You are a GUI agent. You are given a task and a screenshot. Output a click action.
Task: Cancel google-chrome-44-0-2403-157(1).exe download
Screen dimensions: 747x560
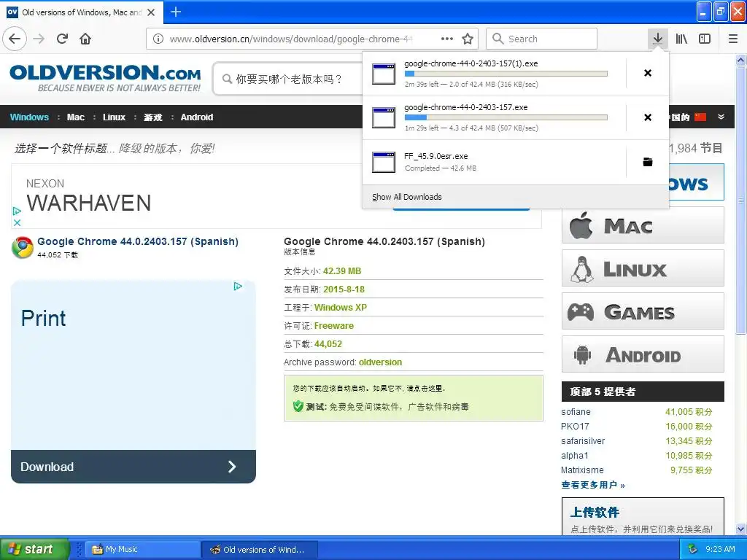click(x=648, y=73)
